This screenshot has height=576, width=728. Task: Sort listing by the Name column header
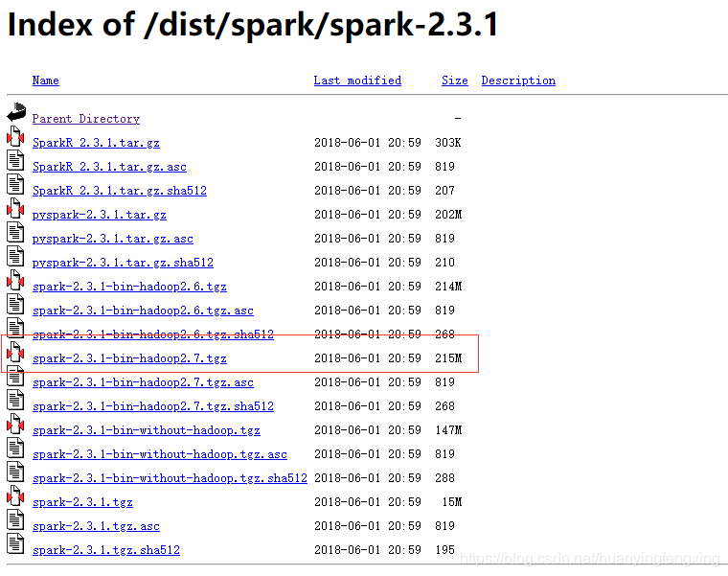coord(46,81)
